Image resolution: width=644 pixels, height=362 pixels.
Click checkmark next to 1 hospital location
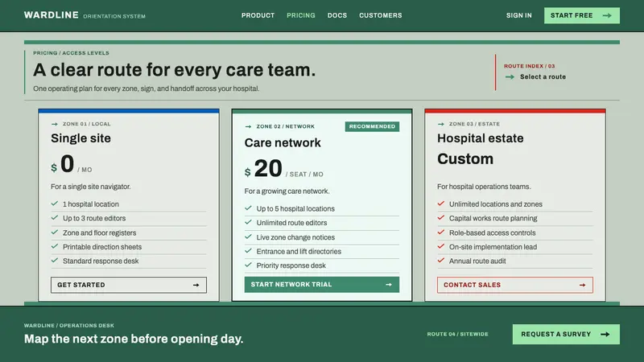[x=55, y=204]
